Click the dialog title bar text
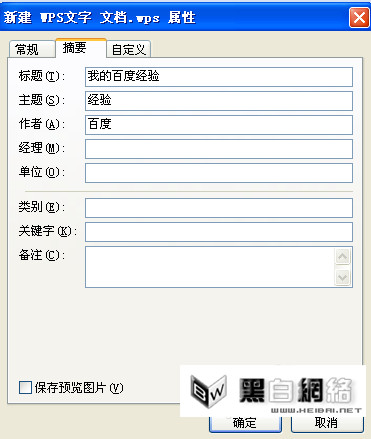The image size is (371, 439). [99, 17]
